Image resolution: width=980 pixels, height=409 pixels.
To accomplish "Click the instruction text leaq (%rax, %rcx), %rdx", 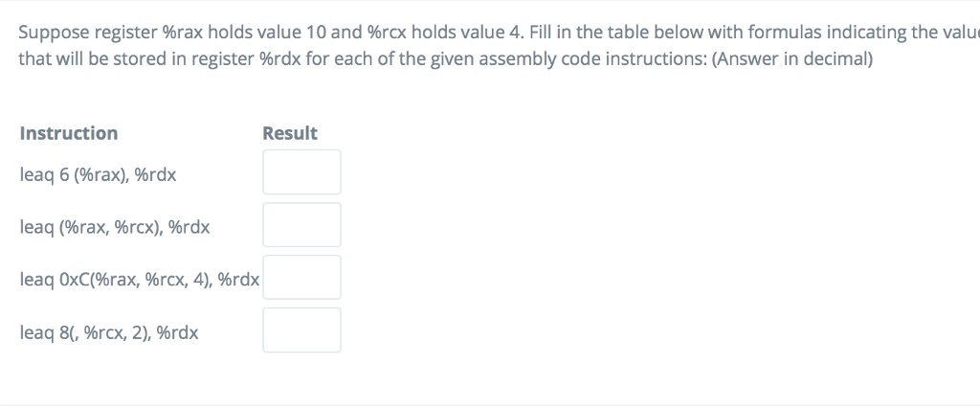I will point(115,227).
